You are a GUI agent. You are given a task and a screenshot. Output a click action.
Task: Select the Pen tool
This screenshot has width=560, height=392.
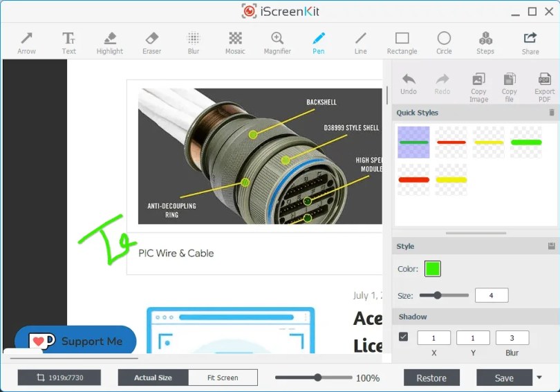click(x=319, y=43)
